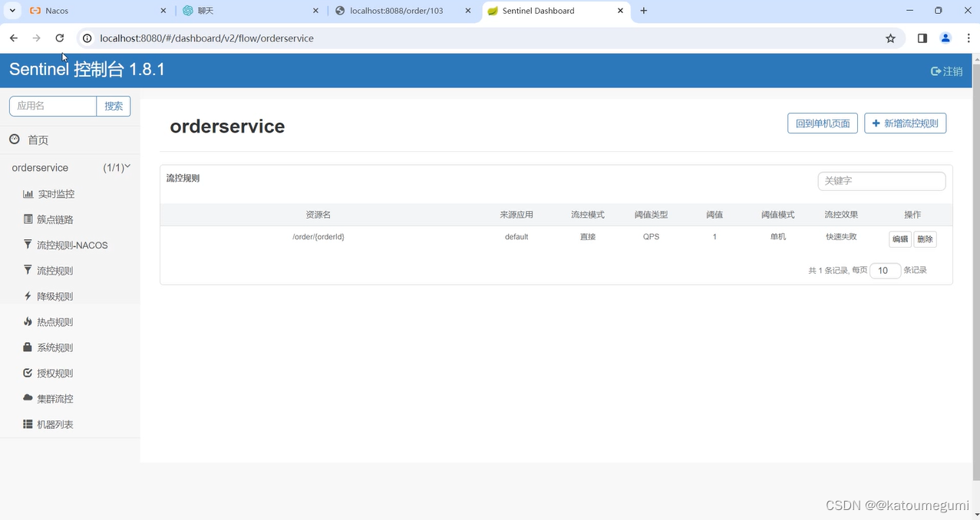Open the browser profile avatar
Screen dimensions: 980x520
pos(945,38)
